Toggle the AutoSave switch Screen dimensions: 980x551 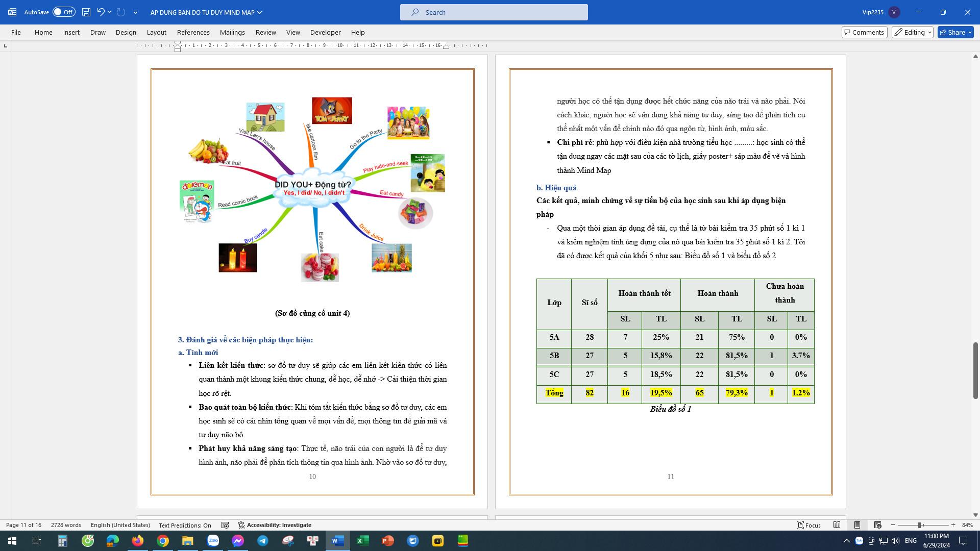coord(64,12)
